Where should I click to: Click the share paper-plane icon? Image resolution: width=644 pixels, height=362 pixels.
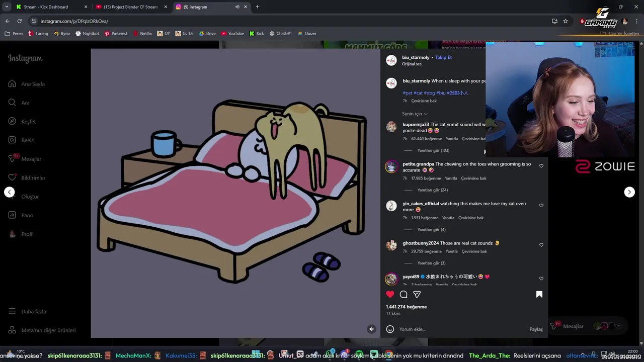[417, 294]
